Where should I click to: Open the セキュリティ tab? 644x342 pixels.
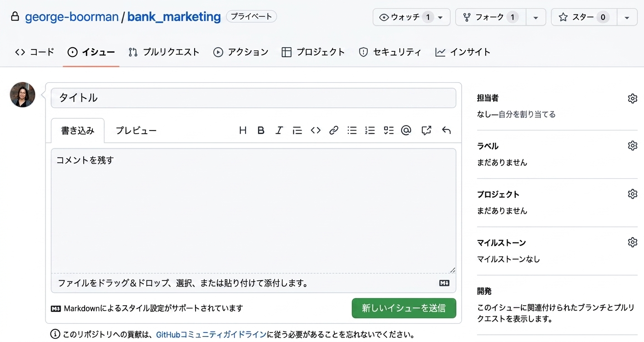point(390,52)
